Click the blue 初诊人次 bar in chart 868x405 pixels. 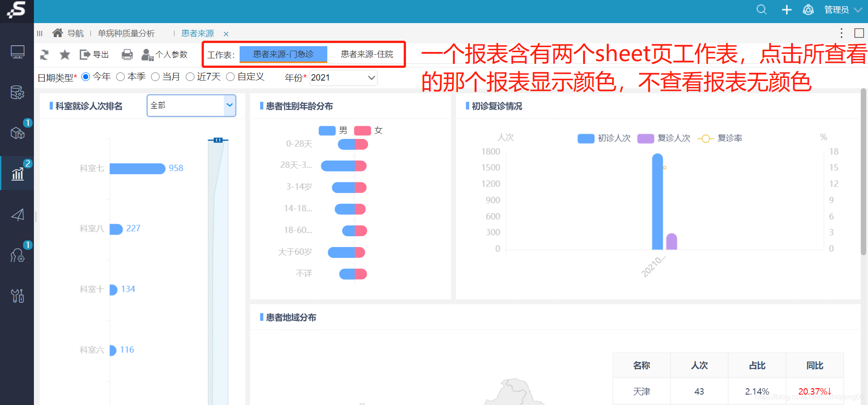pyautogui.click(x=657, y=201)
